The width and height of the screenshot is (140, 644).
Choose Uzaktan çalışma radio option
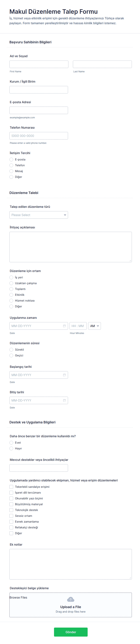tap(11, 283)
